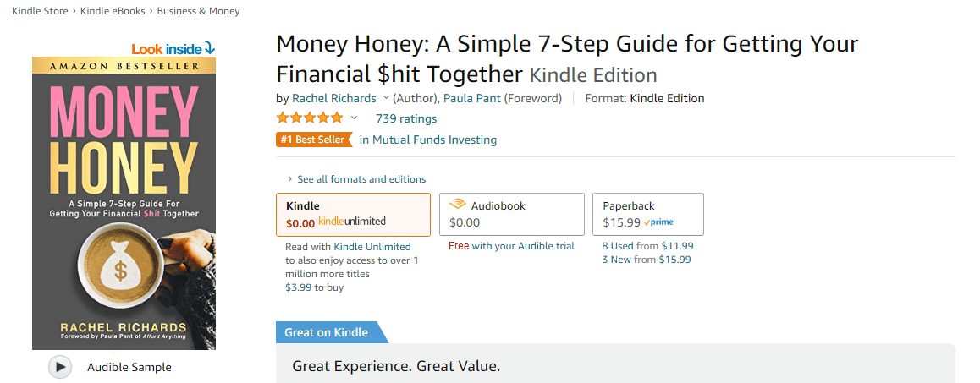Open the Money Honey book cover image

[x=124, y=203]
